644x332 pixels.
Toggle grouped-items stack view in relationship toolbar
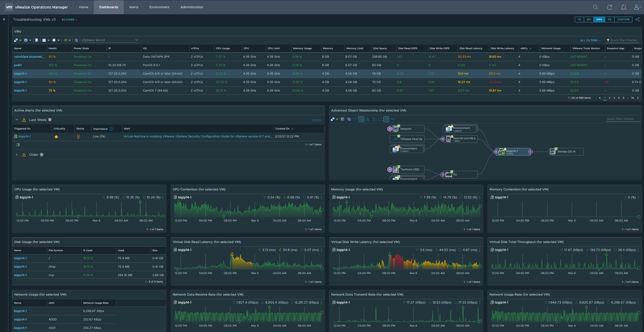pyautogui.click(x=386, y=119)
